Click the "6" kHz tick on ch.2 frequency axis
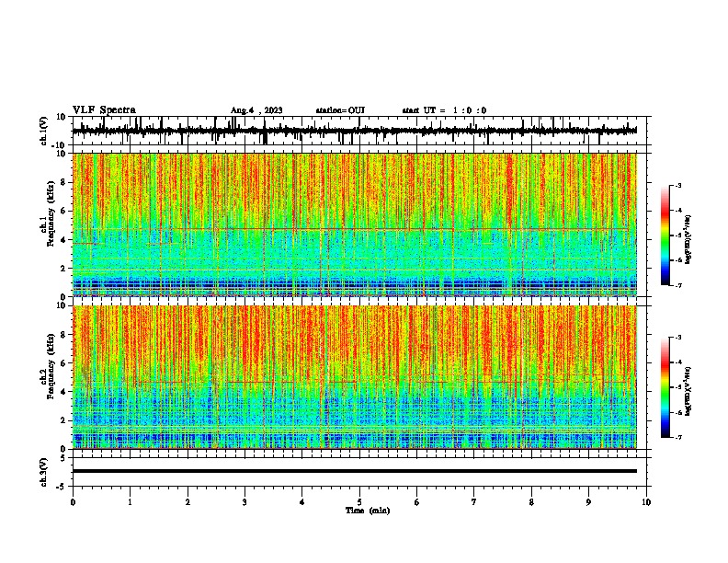Screen dimensions: 728x563 coord(64,362)
